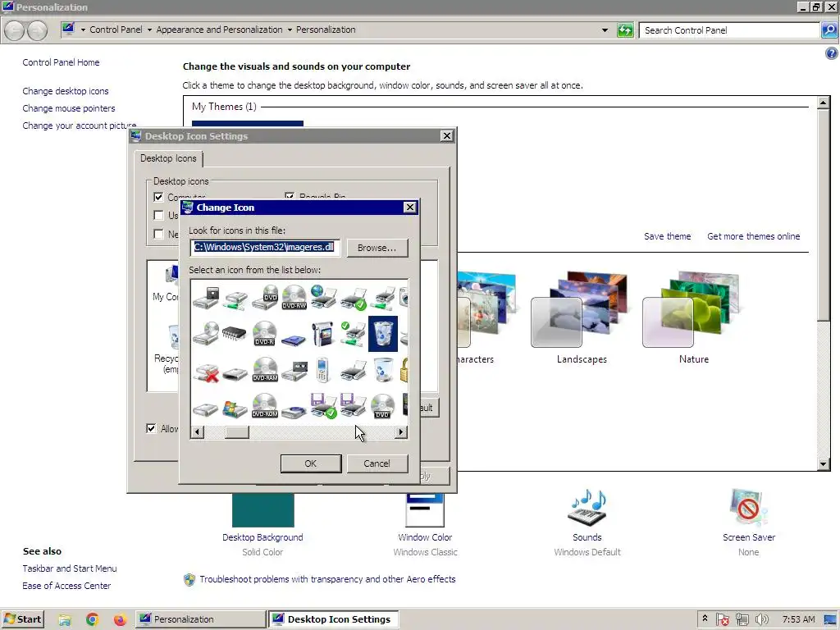The height and width of the screenshot is (630, 840).
Task: Show hidden tray icons arrow
Action: [705, 619]
